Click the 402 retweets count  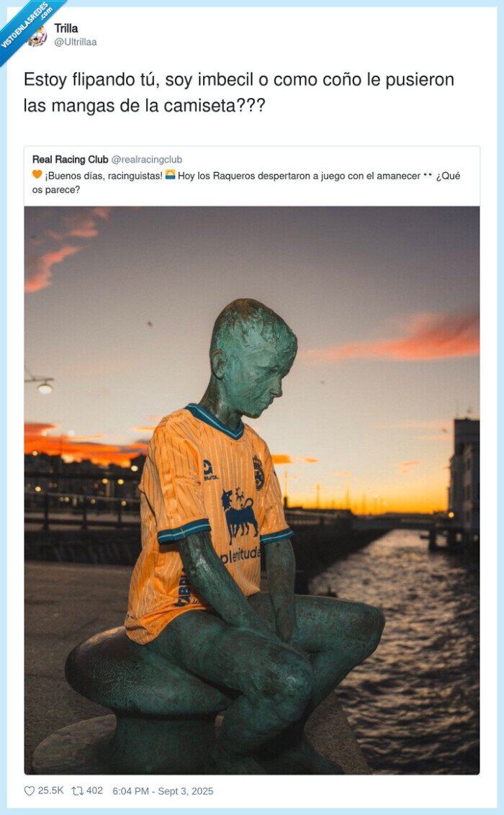point(94,791)
